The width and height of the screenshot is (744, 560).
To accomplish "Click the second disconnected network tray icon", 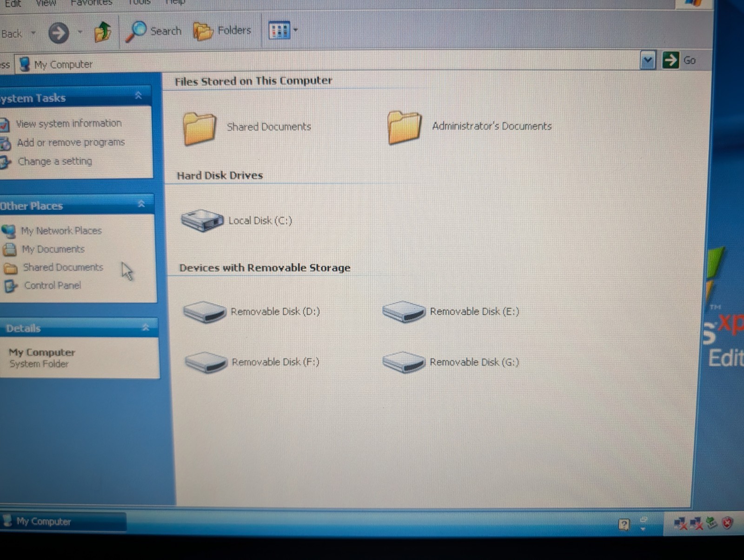I will pos(696,524).
